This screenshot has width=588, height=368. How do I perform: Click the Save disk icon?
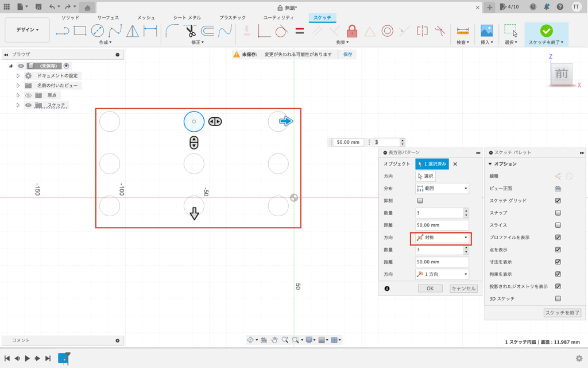38,7
